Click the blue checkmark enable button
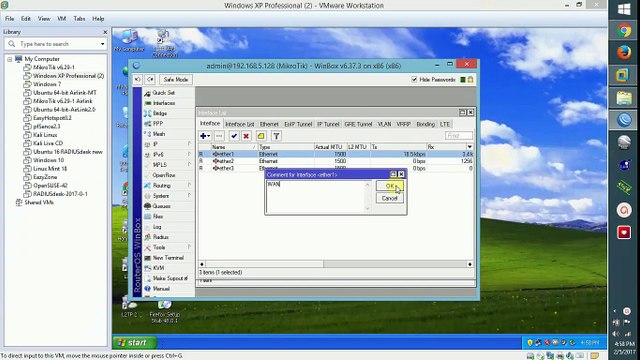This screenshot has height=360, width=640. click(234, 136)
